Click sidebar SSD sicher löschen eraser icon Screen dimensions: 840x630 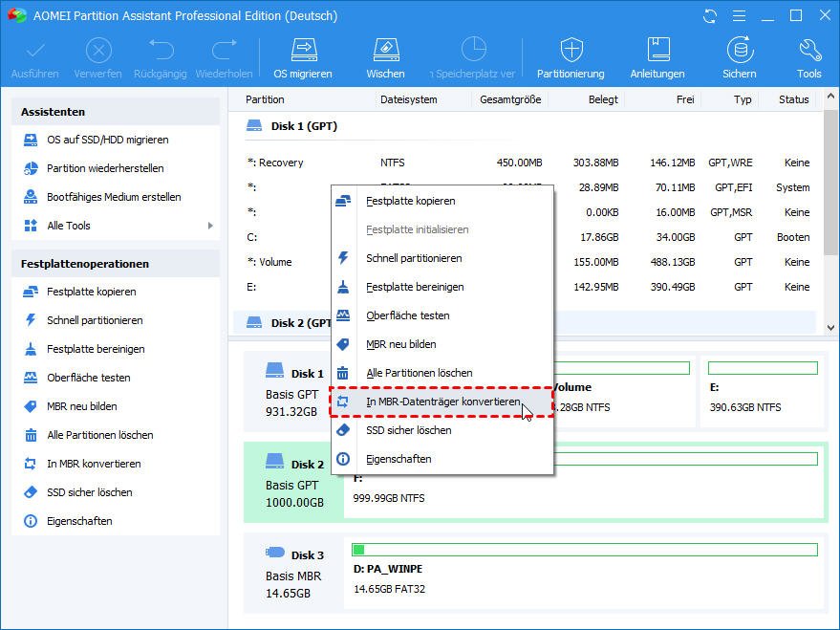click(x=31, y=492)
